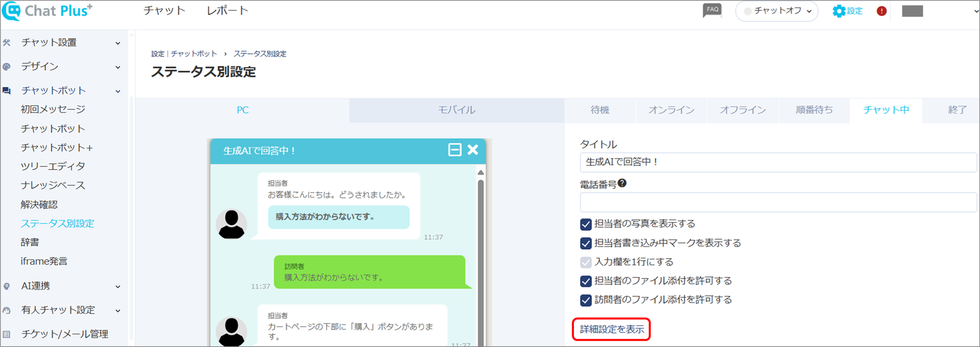
Task: Select the 順番待ち status tab
Action: (814, 110)
